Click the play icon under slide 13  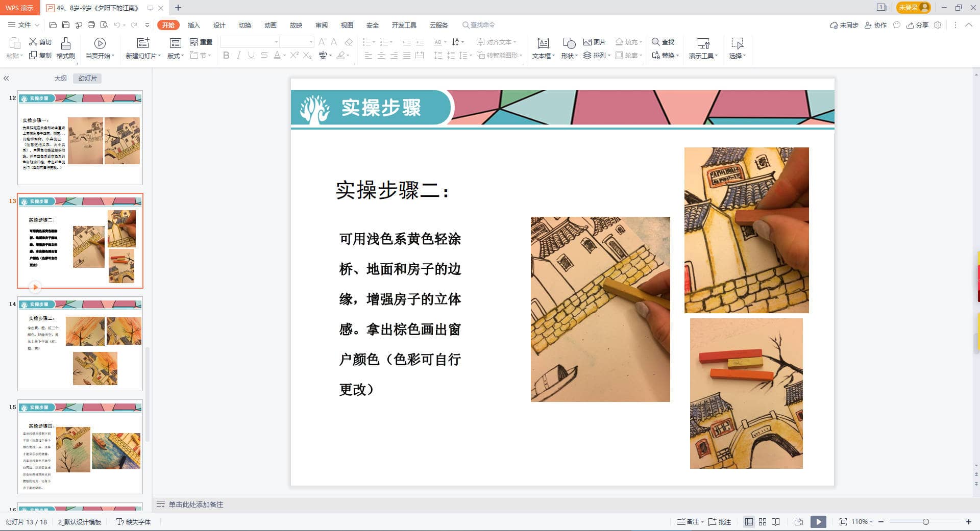coord(35,287)
